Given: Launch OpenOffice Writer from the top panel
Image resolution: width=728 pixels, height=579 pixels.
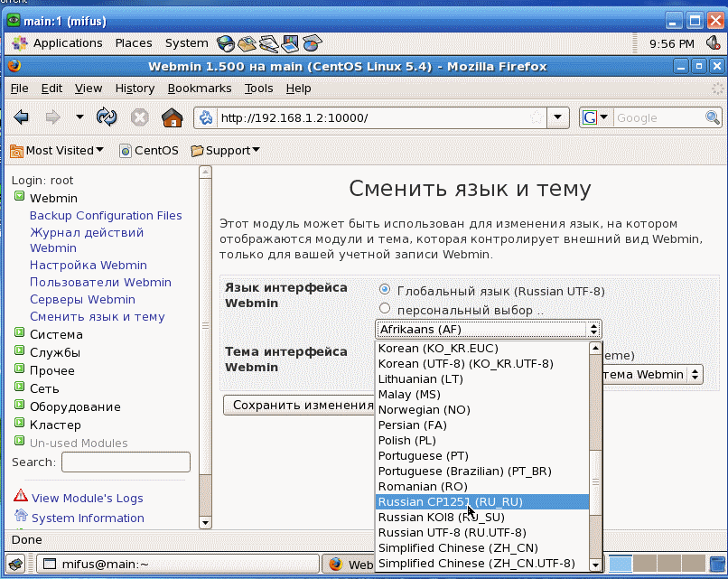Looking at the screenshot, I should 269,43.
